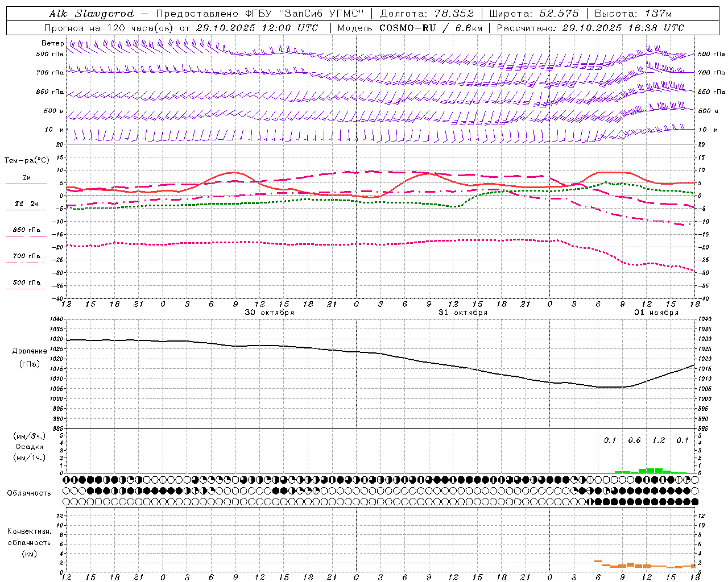The height and width of the screenshot is (582, 728).
Task: Click the 31 октября date label
Action: click(463, 313)
